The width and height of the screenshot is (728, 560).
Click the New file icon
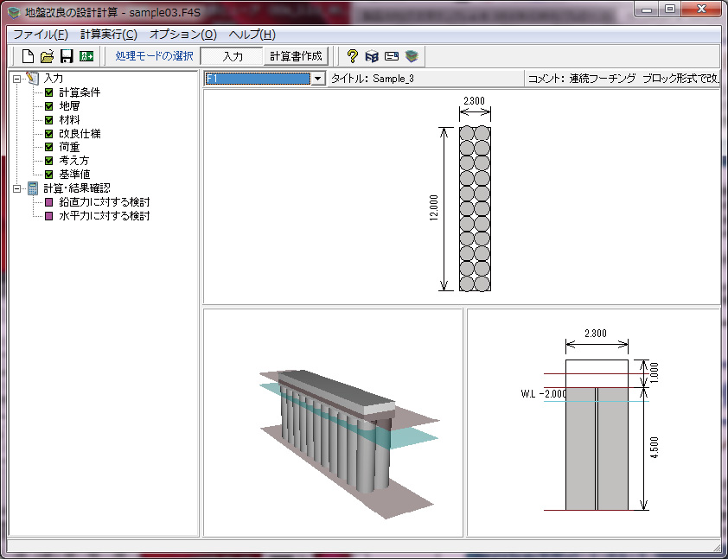coord(28,56)
